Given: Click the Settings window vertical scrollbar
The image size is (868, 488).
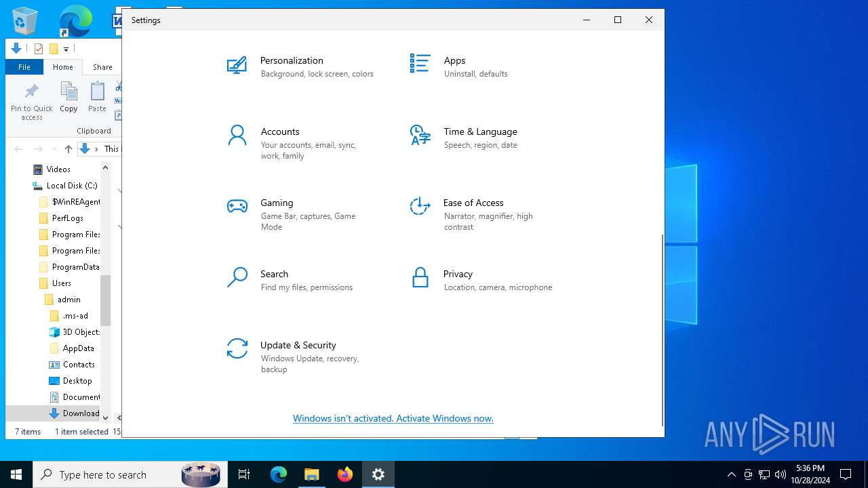Looking at the screenshot, I should coord(662,330).
